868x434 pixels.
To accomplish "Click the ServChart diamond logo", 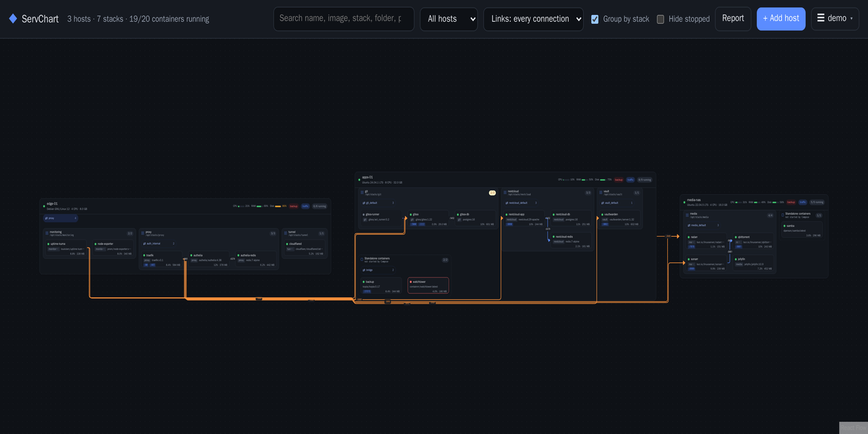I will coord(13,18).
